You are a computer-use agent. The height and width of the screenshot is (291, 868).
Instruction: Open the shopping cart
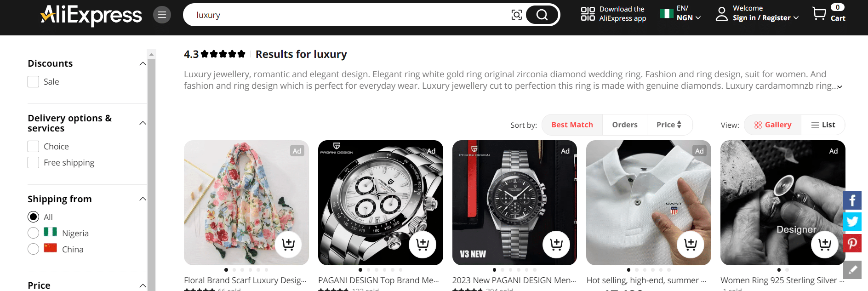[828, 13]
